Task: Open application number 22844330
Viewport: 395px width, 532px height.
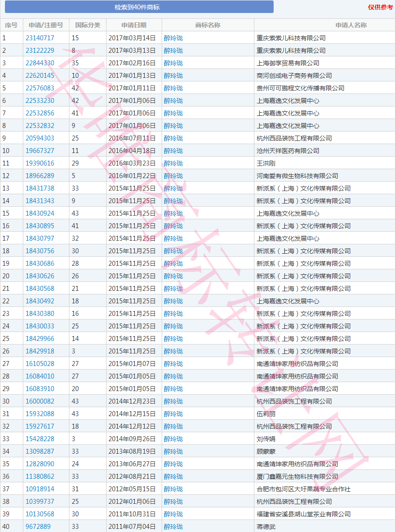Action: 40,63
